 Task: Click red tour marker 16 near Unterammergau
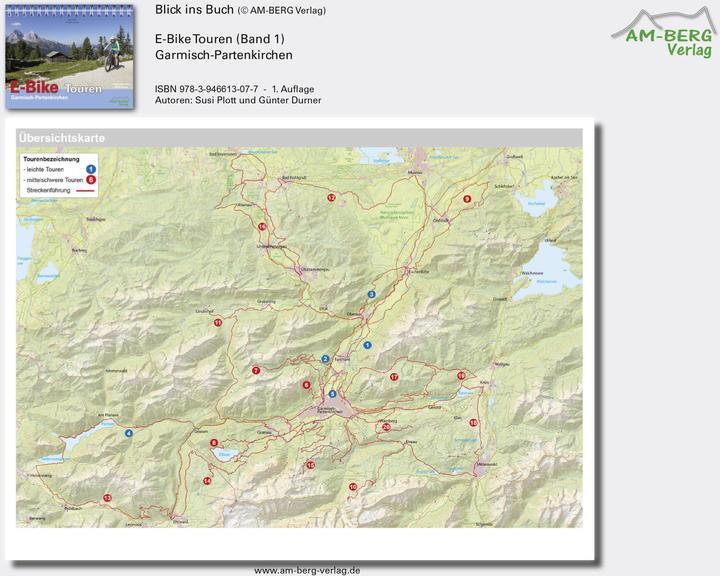pos(262,226)
